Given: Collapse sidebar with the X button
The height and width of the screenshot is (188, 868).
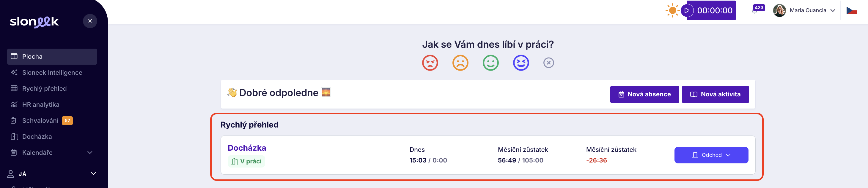Looking at the screenshot, I should pyautogui.click(x=90, y=21).
